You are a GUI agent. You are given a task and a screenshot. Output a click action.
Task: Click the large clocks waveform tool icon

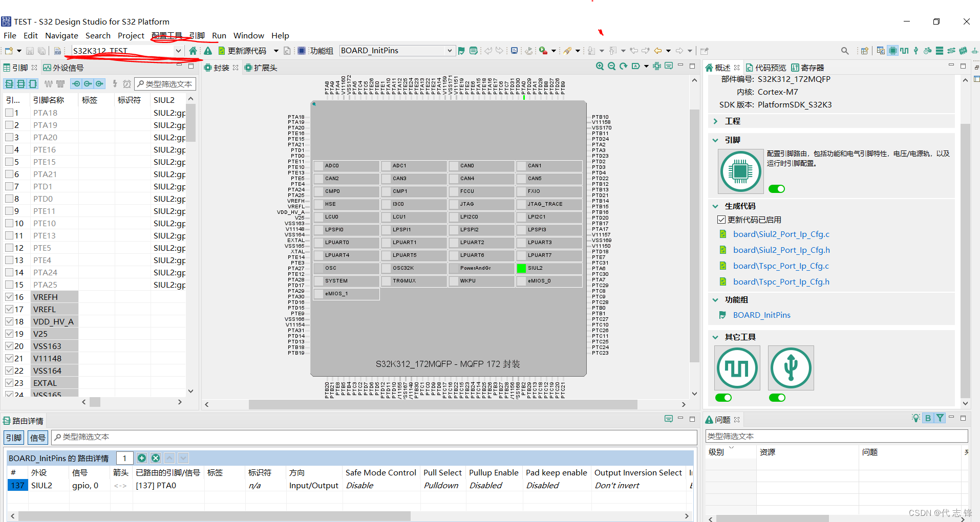point(737,368)
